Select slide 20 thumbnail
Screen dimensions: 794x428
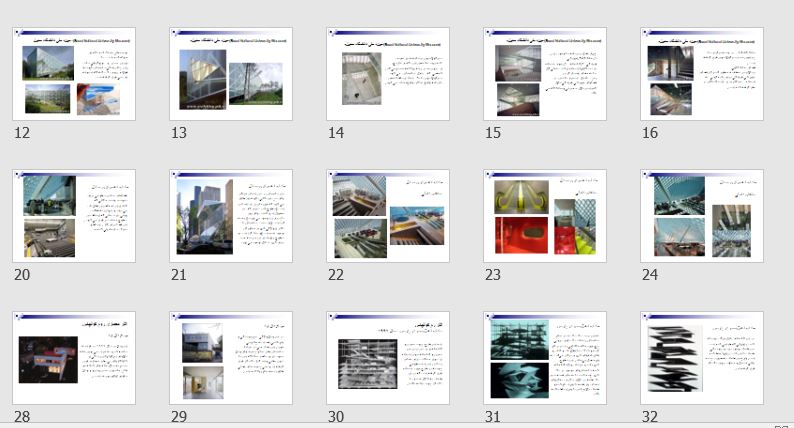pyautogui.click(x=74, y=216)
